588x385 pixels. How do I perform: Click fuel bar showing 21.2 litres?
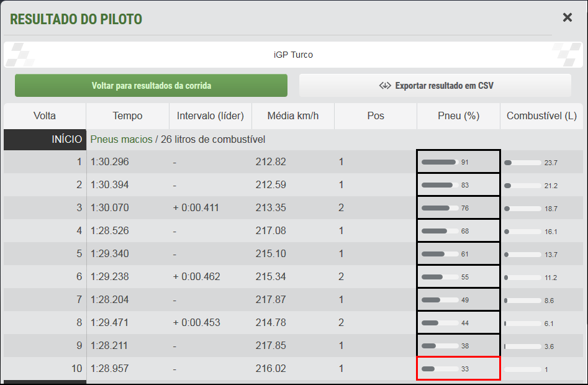point(523,186)
